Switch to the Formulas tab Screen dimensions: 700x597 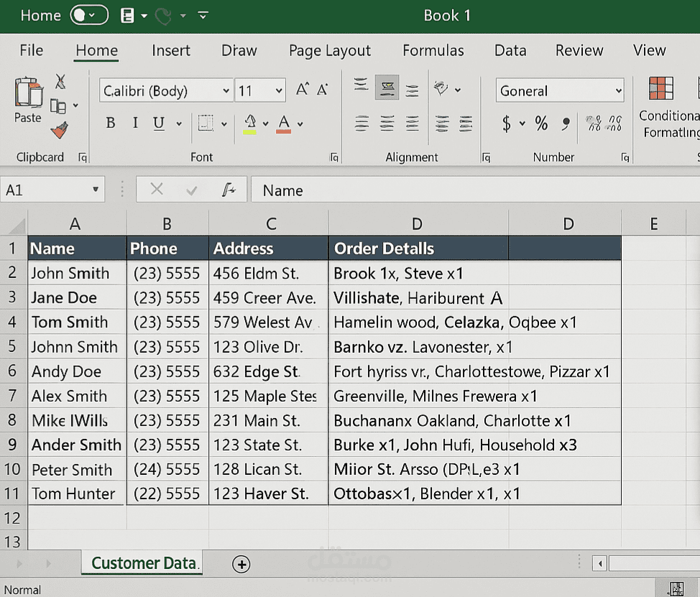(x=433, y=50)
